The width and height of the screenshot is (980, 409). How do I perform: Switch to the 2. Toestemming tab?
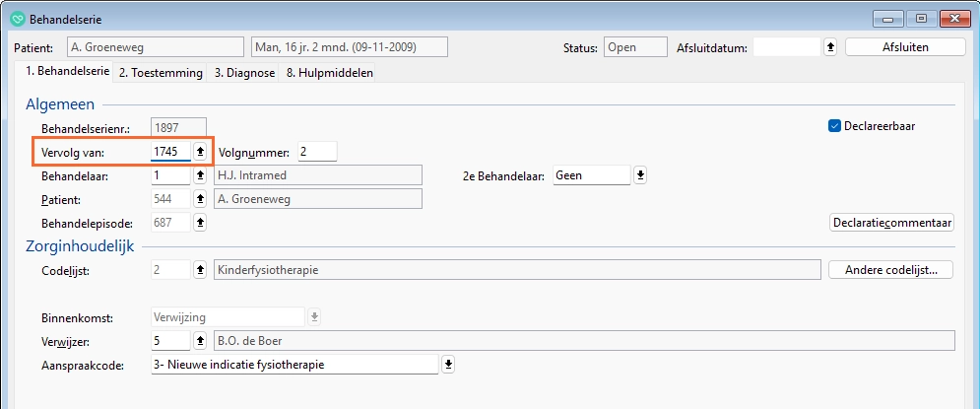pyautogui.click(x=161, y=73)
